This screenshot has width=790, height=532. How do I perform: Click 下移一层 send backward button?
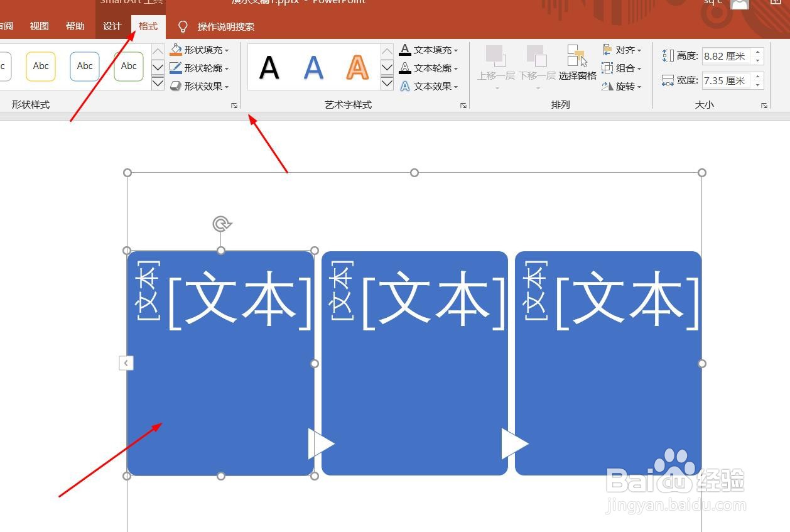[537, 67]
